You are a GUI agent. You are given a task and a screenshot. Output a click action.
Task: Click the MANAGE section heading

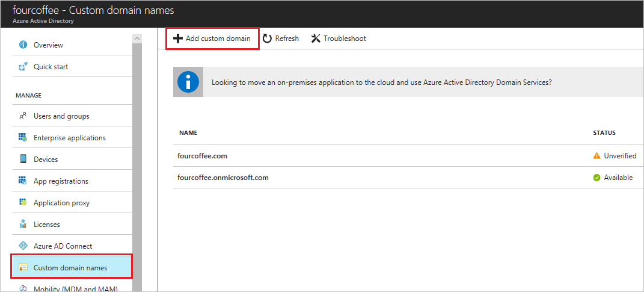[28, 95]
